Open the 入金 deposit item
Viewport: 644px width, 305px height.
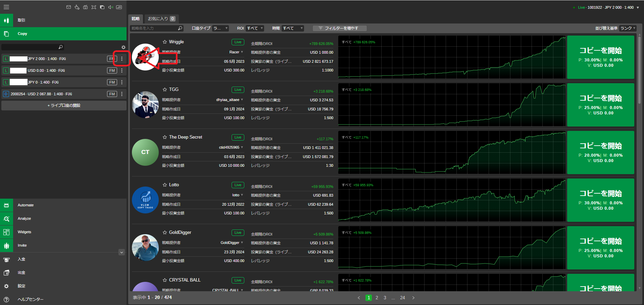point(63,259)
